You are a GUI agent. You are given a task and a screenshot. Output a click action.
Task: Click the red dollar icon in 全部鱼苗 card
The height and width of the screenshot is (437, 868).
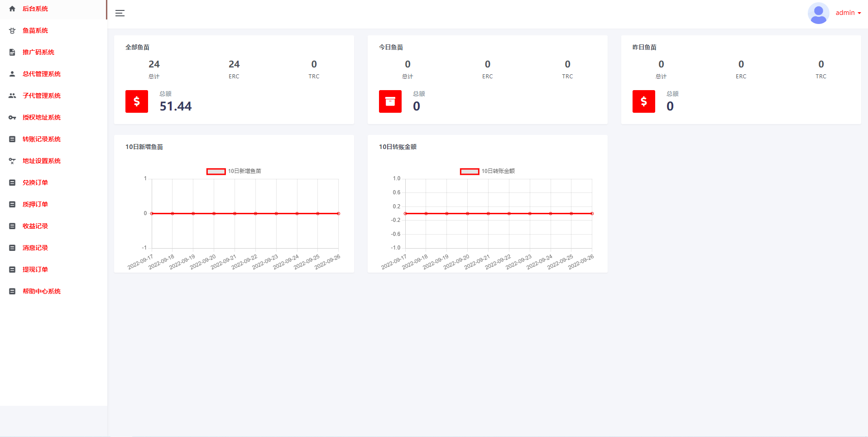point(137,101)
